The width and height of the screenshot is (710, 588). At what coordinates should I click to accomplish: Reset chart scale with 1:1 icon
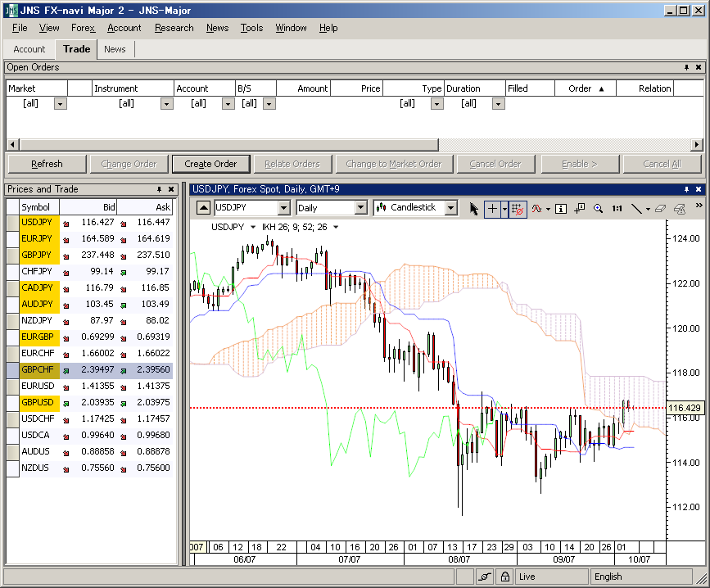(x=617, y=209)
